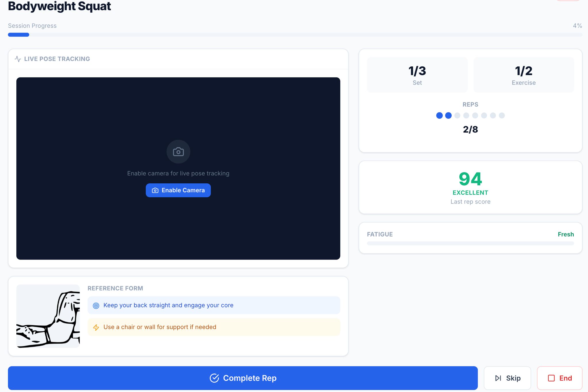The image size is (588, 392).
Task: Click the third rep indicator dot
Action: point(457,116)
